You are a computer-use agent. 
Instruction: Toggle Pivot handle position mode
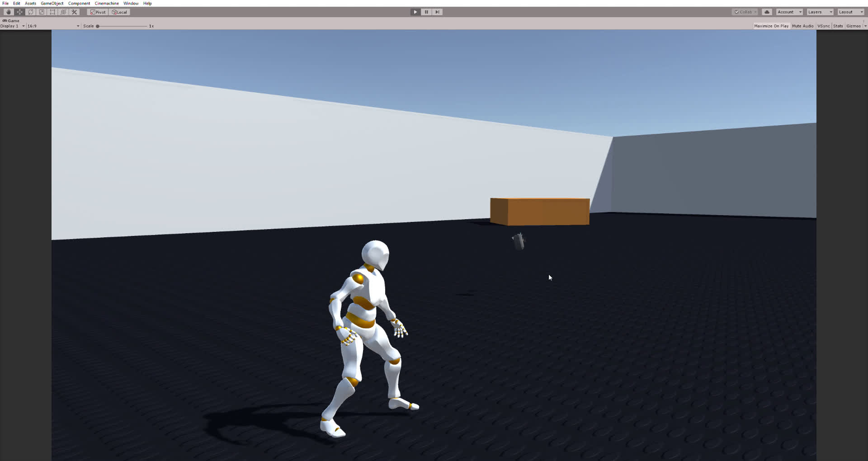(x=98, y=12)
